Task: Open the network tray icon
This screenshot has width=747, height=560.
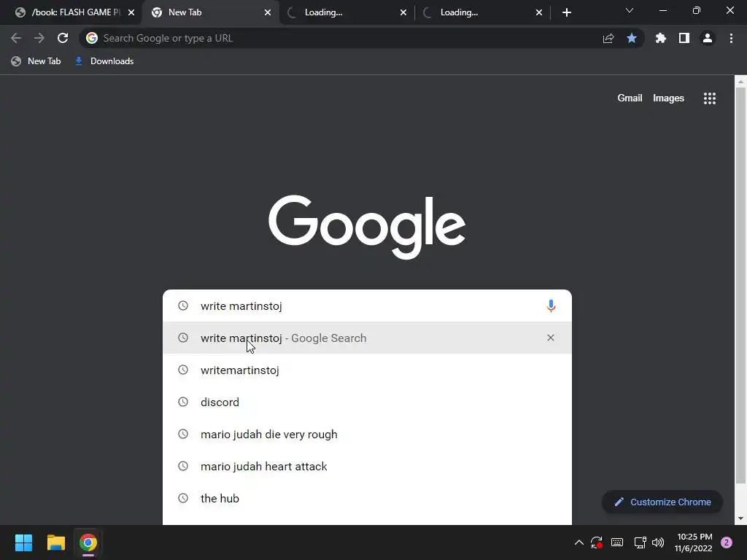Action: [x=640, y=542]
